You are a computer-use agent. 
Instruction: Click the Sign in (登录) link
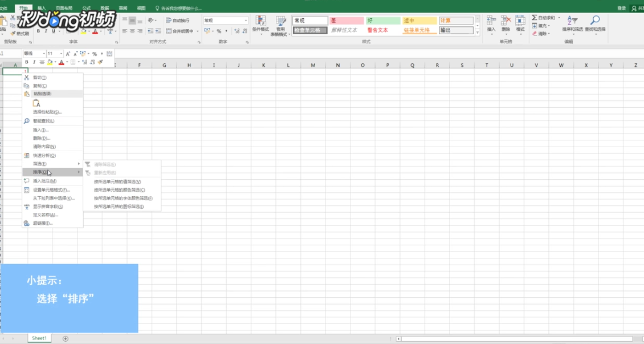[x=621, y=8]
